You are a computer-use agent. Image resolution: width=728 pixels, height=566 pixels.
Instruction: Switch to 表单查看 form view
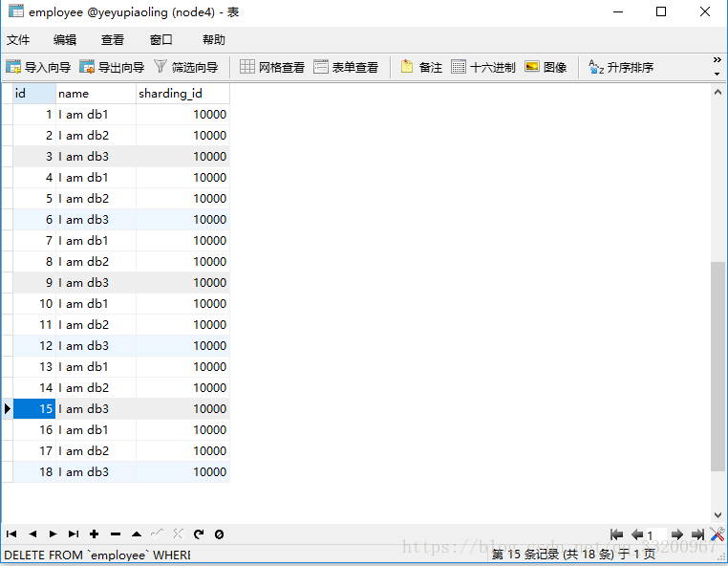tap(346, 67)
